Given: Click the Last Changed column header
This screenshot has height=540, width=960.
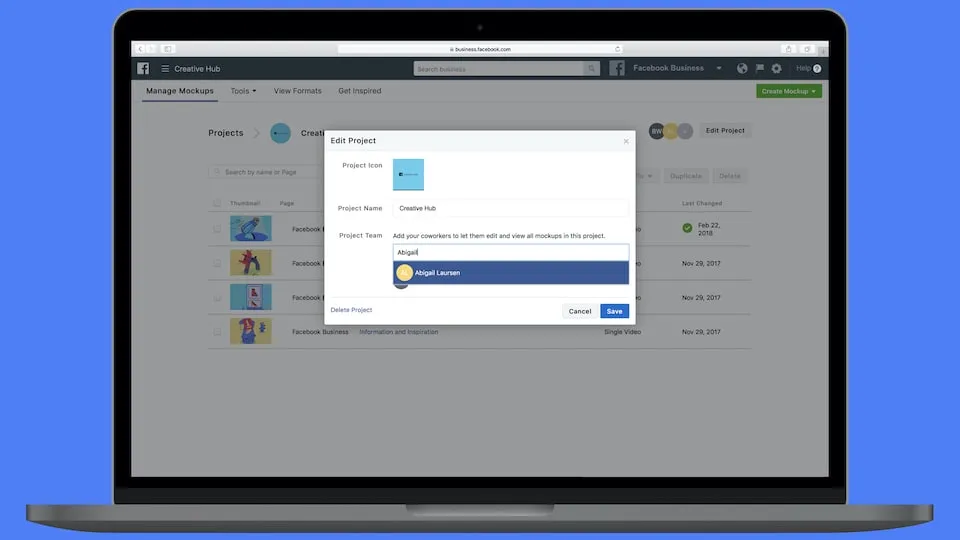Looking at the screenshot, I should point(702,203).
